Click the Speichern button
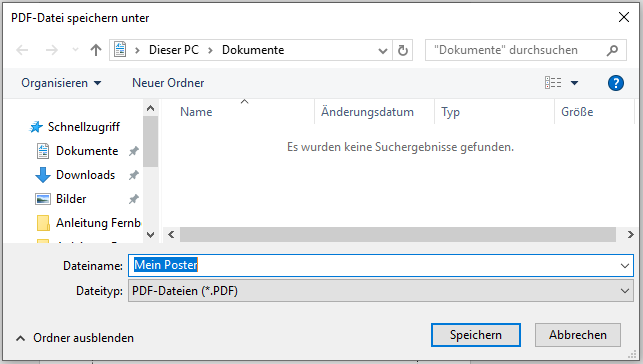This screenshot has width=643, height=364. [x=476, y=335]
